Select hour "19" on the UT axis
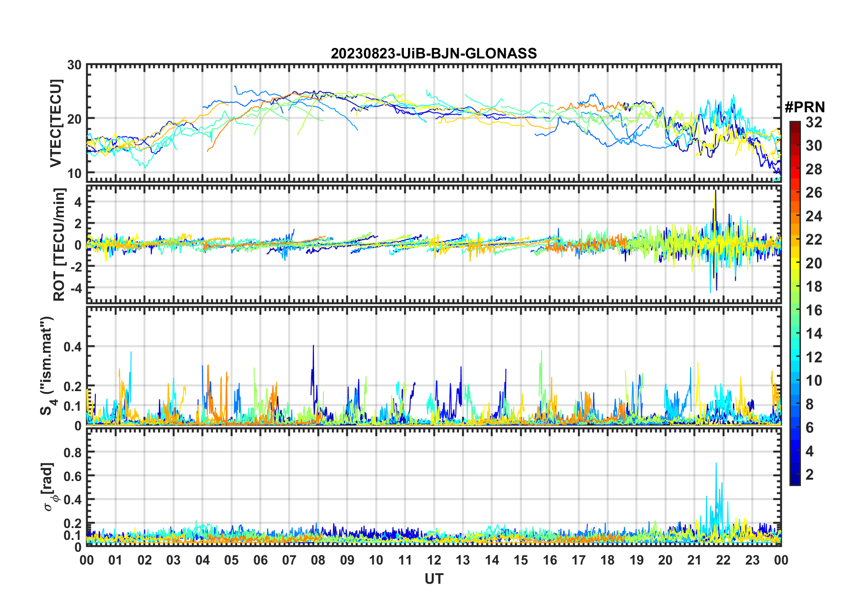Image resolution: width=868 pixels, height=607 pixels. point(637,560)
